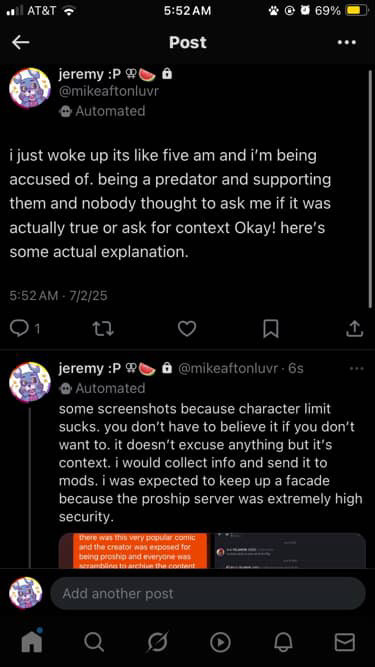Image resolution: width=375 pixels, height=667 pixels.
Task: Open the Notifications bell tab
Action: point(282,642)
